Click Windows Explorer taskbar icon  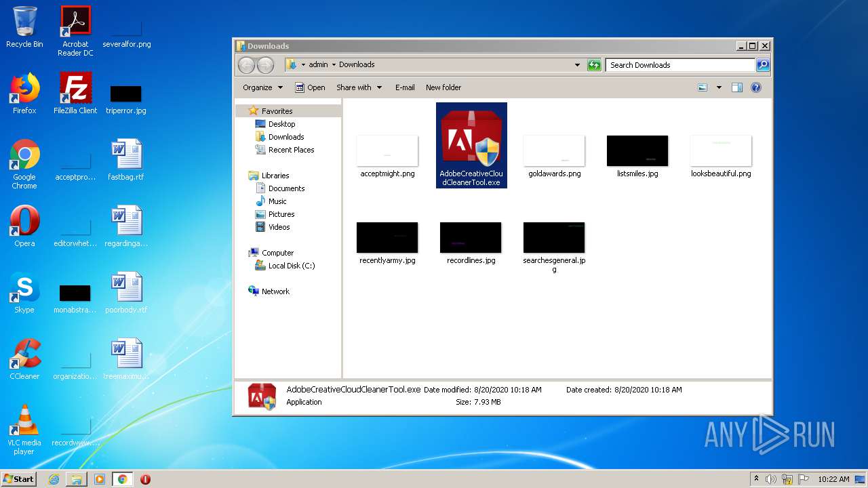pos(77,479)
